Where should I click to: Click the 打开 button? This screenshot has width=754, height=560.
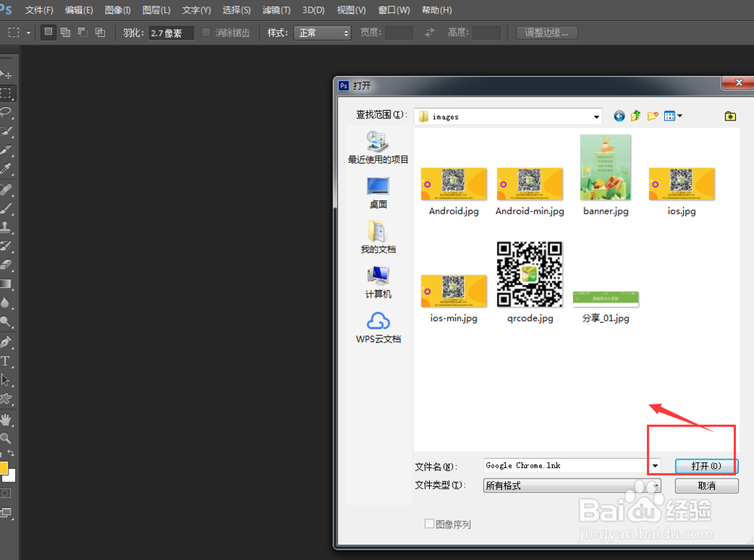[706, 466]
